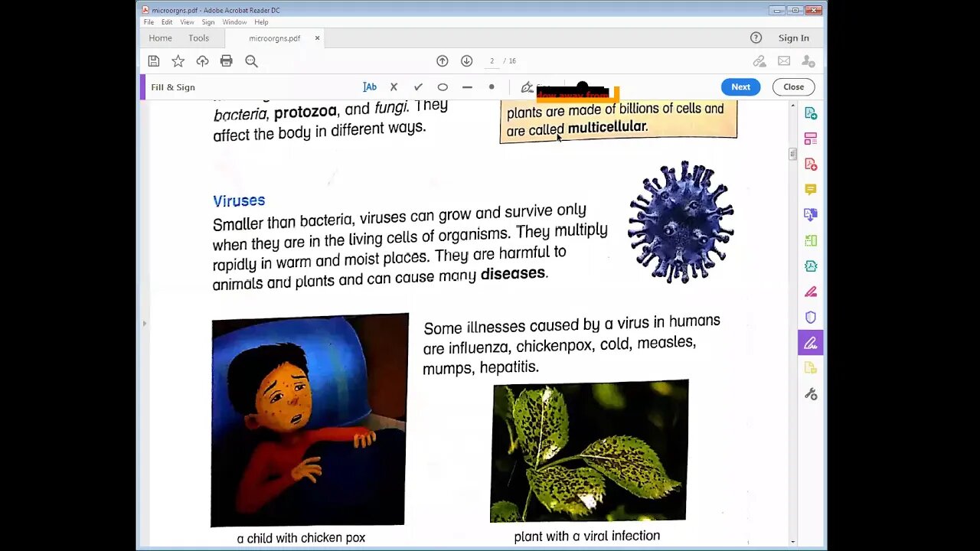The image size is (980, 551).
Task: Open the Sign menu
Action: point(208,22)
